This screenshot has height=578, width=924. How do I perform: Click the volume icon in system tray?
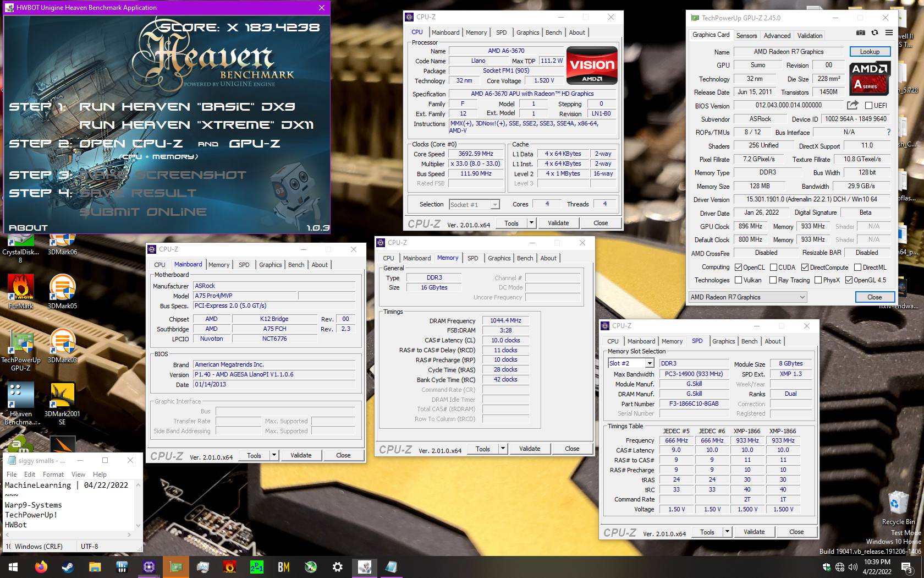[853, 567]
